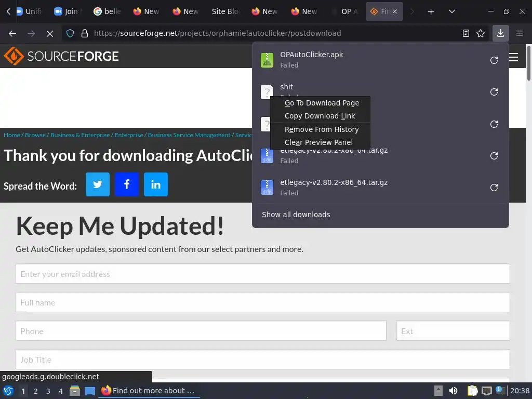Switch to the Join Zoom tab
The height and width of the screenshot is (399, 532).
click(68, 11)
